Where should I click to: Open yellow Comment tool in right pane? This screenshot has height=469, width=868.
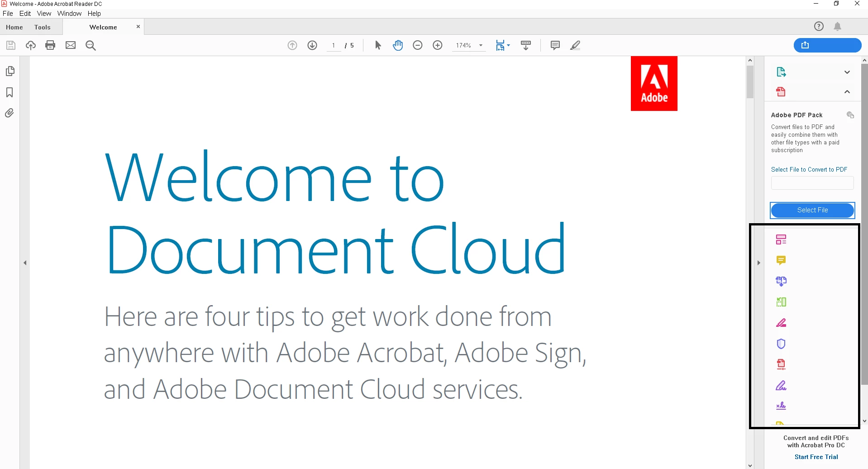(781, 260)
